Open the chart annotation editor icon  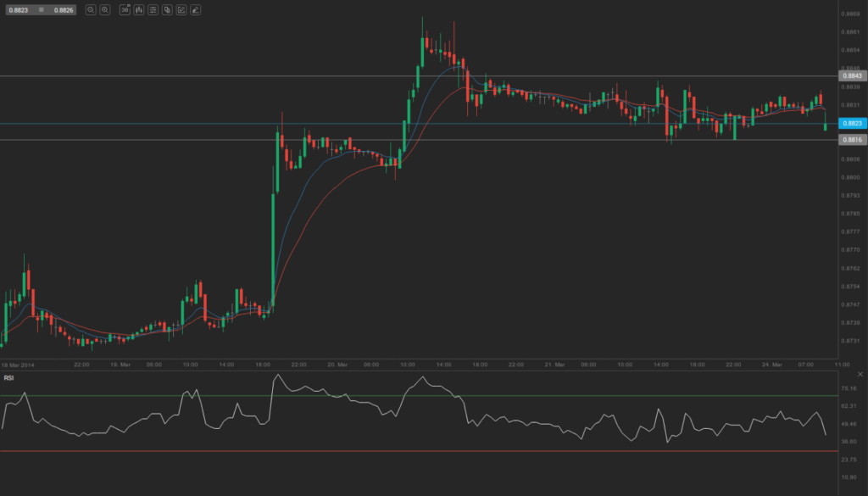(x=181, y=10)
